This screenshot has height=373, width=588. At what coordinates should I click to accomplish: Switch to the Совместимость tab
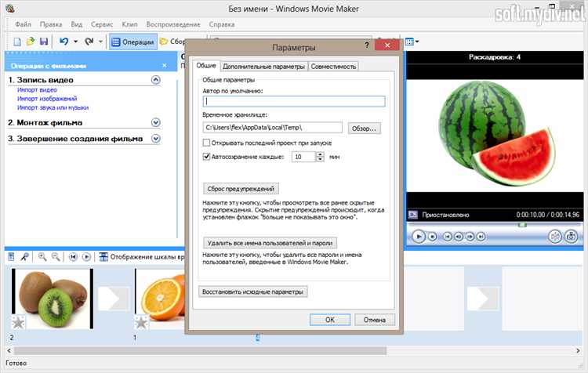[333, 67]
